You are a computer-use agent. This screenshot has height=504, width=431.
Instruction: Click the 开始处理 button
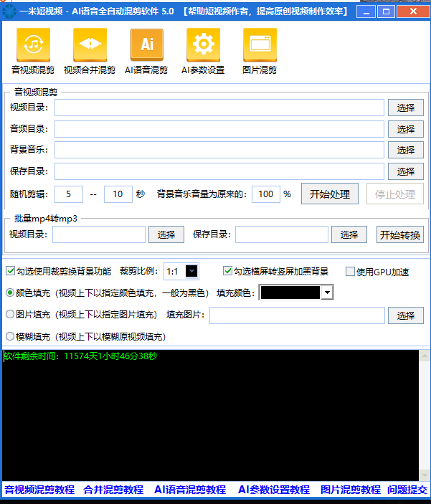(329, 194)
